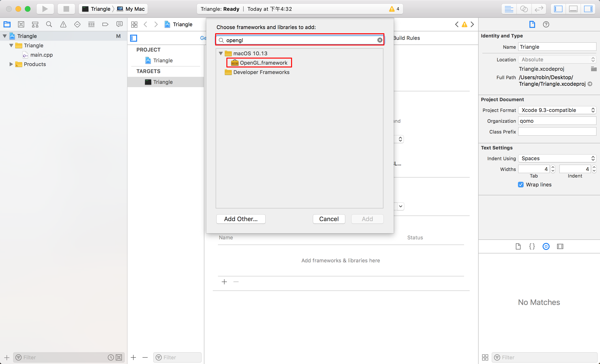Reveal the full path in Finder arrow
Screen dimensions: 600x364
click(590, 84)
